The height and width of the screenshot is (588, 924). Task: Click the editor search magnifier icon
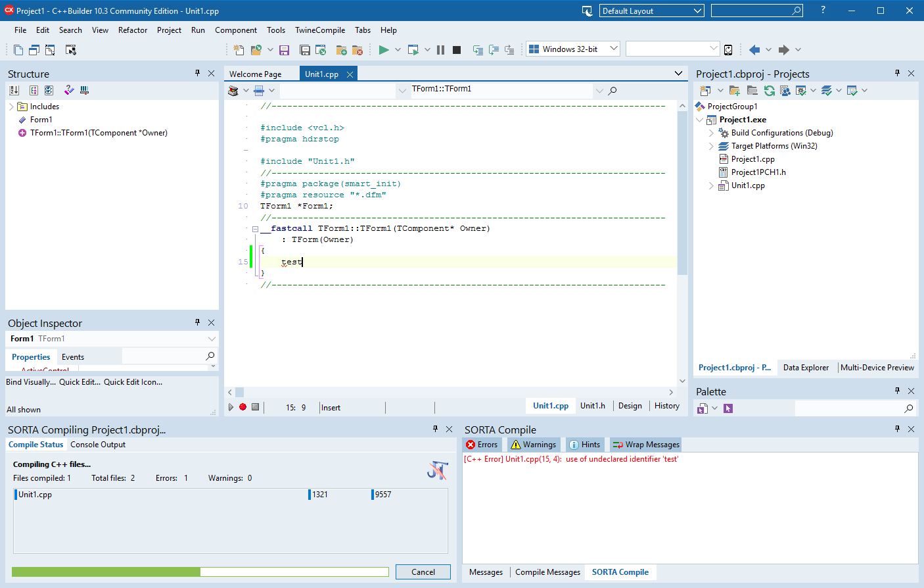click(612, 91)
